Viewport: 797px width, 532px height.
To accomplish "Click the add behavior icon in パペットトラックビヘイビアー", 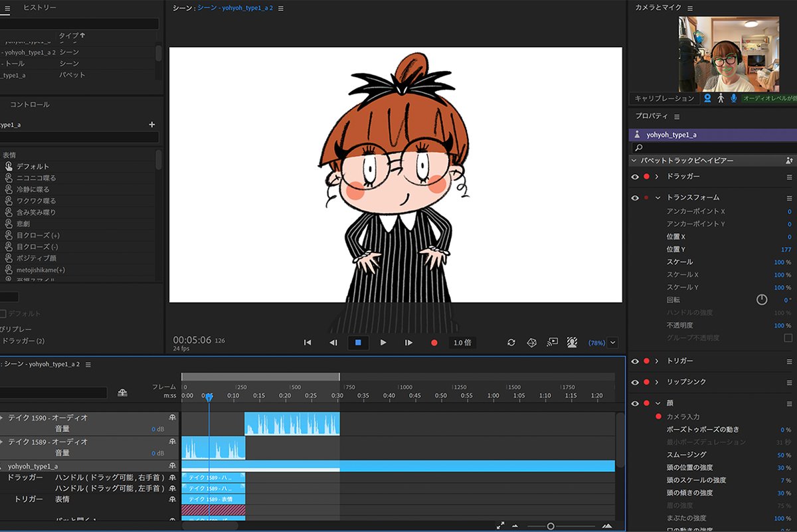I will 790,160.
